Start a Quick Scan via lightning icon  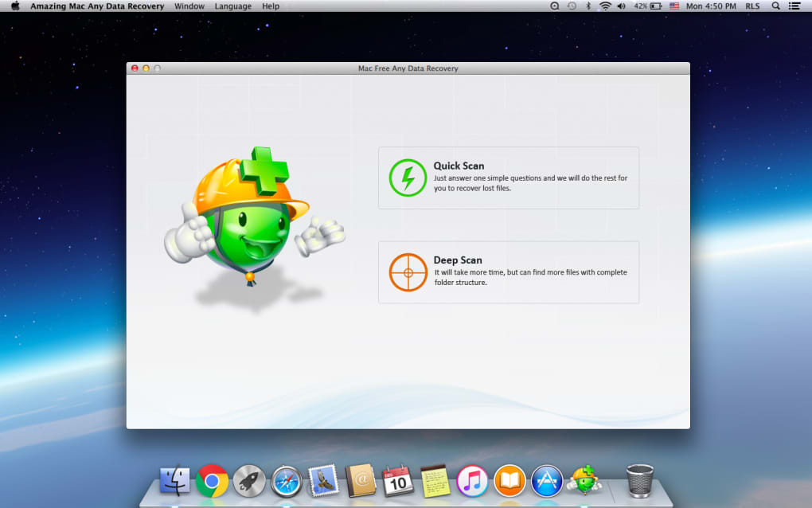pos(408,178)
